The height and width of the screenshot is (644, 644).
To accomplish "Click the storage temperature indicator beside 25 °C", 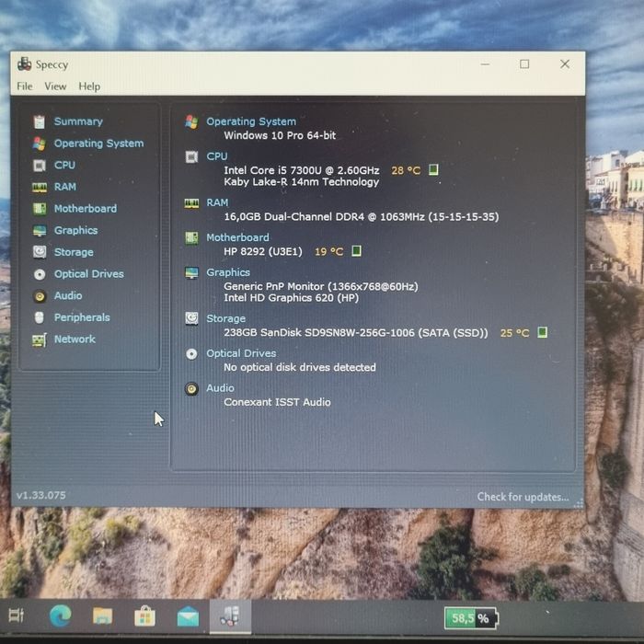I will click(x=542, y=332).
